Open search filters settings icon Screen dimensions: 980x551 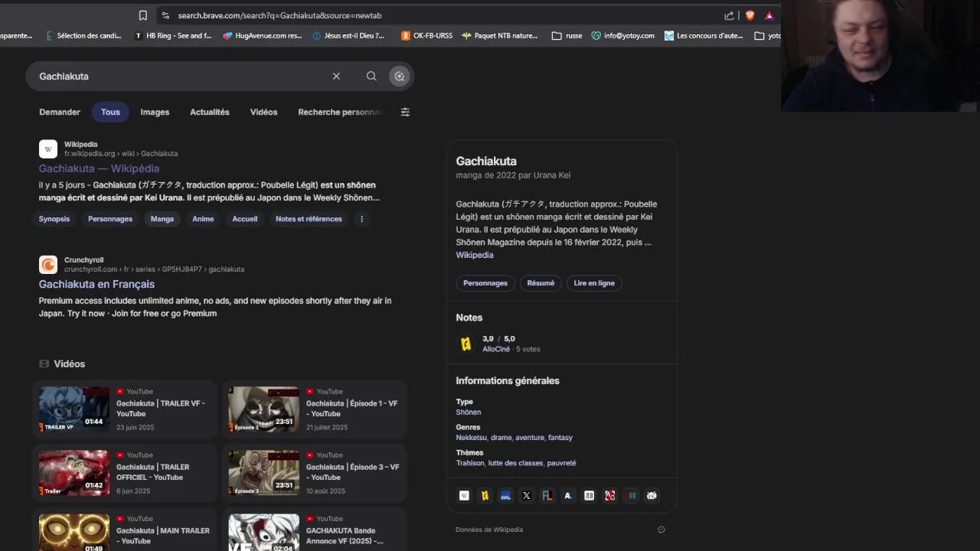[x=405, y=112]
